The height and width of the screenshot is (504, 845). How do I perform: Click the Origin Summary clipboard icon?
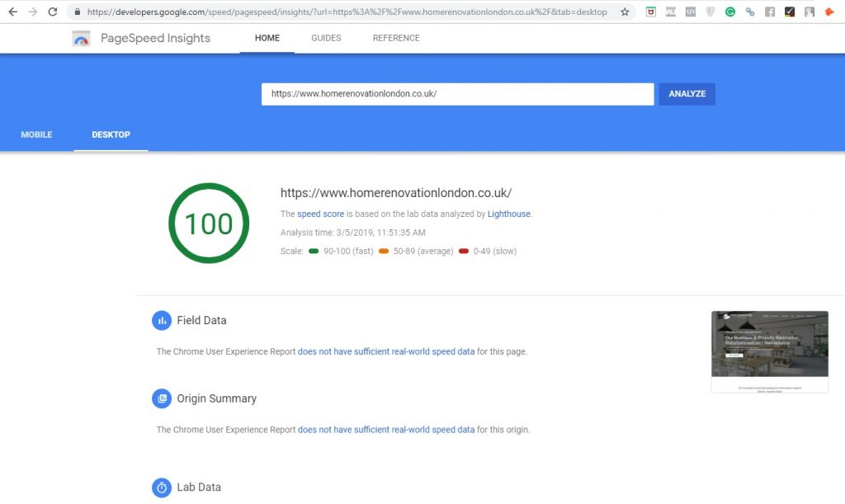point(162,398)
